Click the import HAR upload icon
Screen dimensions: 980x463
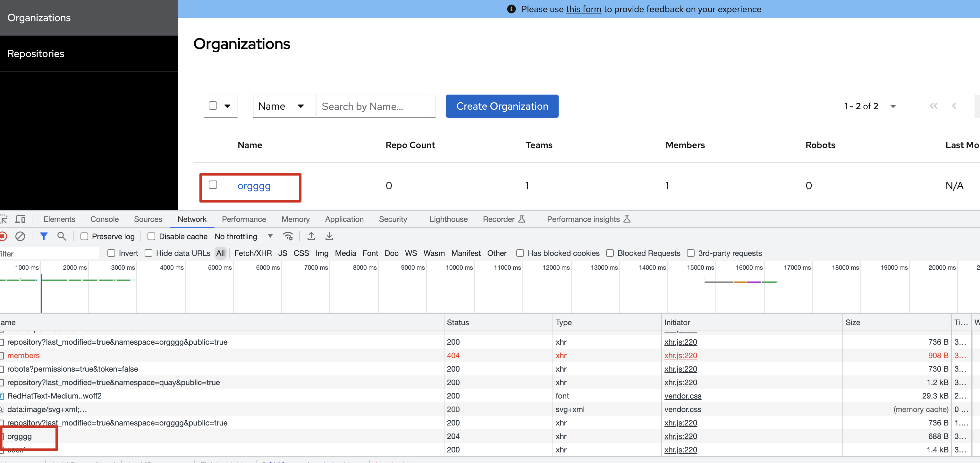[311, 236]
